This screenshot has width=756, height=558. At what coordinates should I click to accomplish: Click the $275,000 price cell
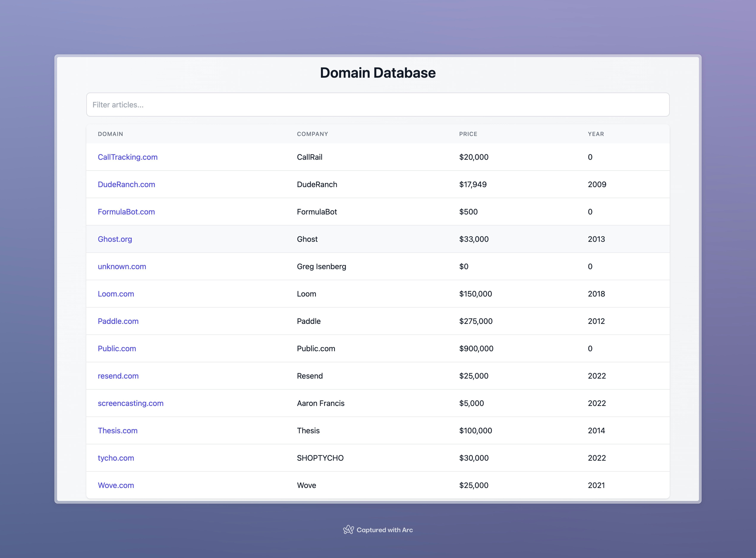tap(476, 321)
